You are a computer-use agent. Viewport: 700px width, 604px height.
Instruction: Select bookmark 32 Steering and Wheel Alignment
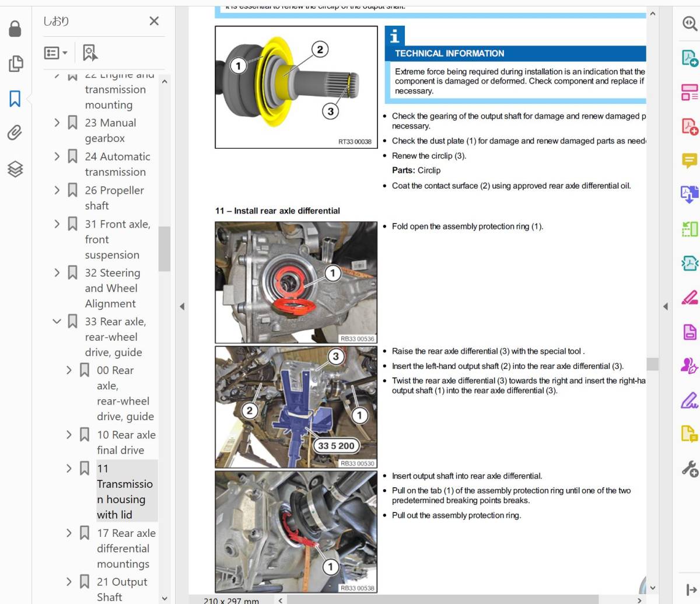coord(113,288)
